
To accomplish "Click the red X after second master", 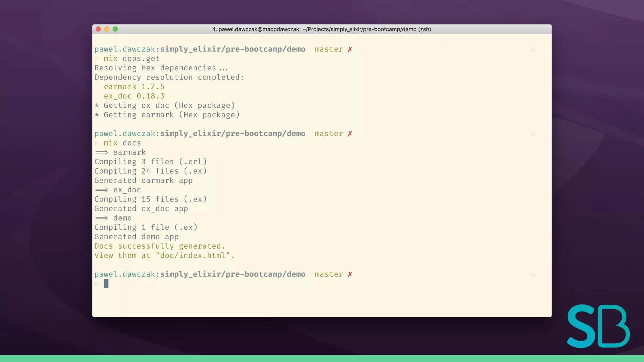I will (350, 134).
